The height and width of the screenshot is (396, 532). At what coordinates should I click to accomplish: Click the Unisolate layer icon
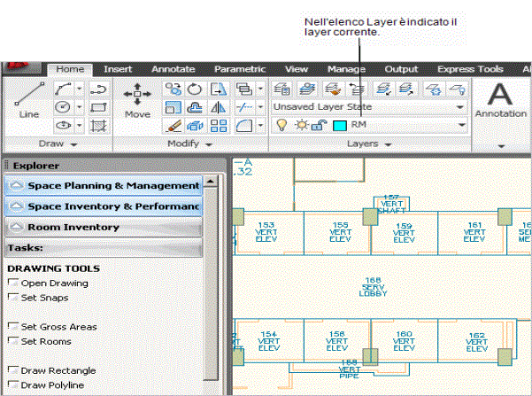(x=406, y=89)
